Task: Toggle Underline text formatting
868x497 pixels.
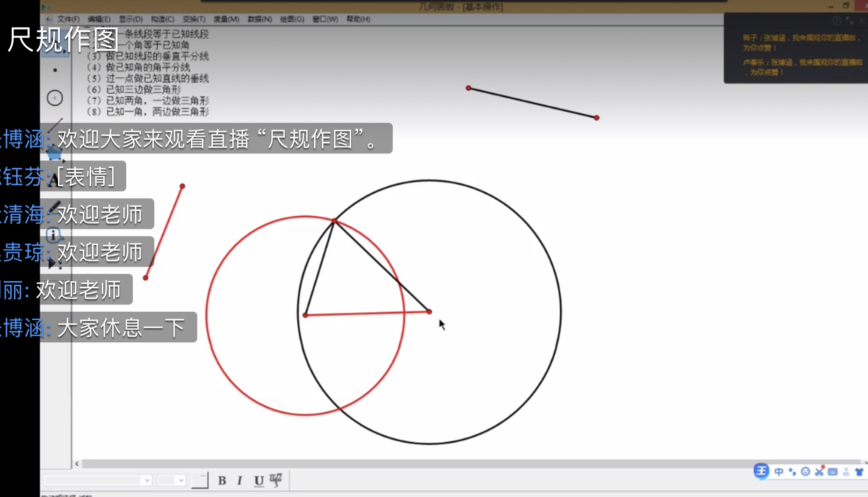Action: 259,481
